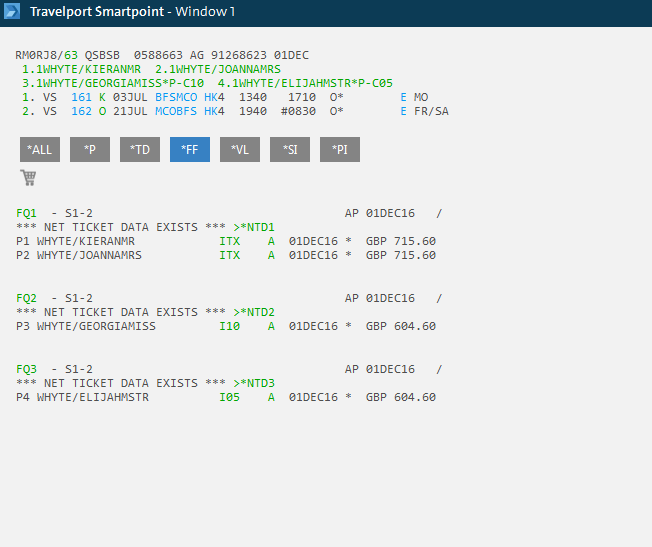Viewport: 652px width, 547px height.
Task: Click passenger 2.1WHYTE/JOANNAMRS
Action: coord(218,69)
